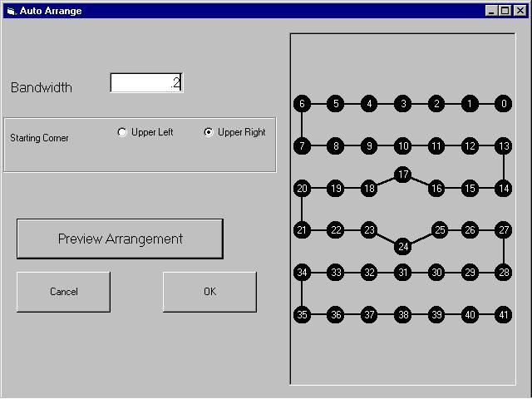Click the Auto Arrange title text

pyautogui.click(x=51, y=11)
